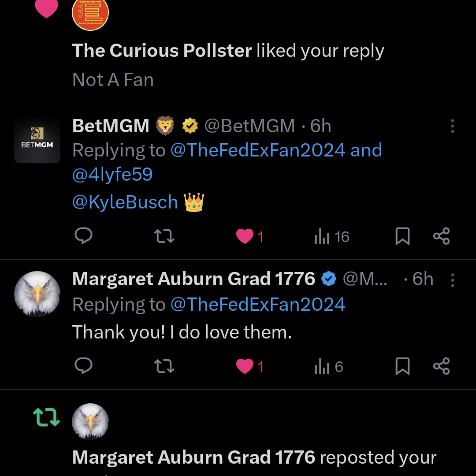Reply to Margaret's 'Thank you' tweet

83,366
